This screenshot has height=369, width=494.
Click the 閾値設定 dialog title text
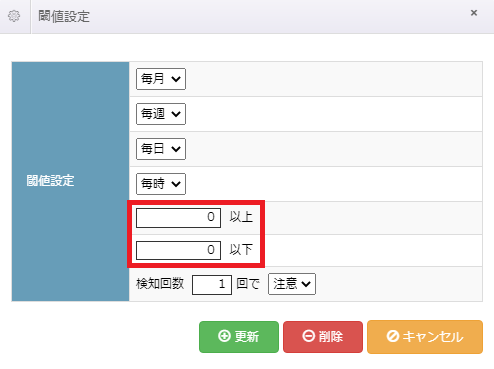(x=64, y=16)
